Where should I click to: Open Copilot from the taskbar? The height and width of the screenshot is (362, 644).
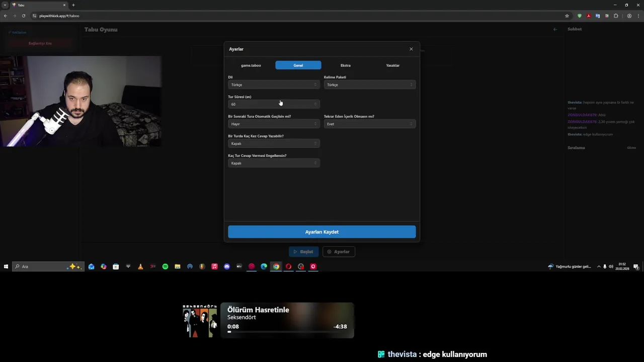104,266
